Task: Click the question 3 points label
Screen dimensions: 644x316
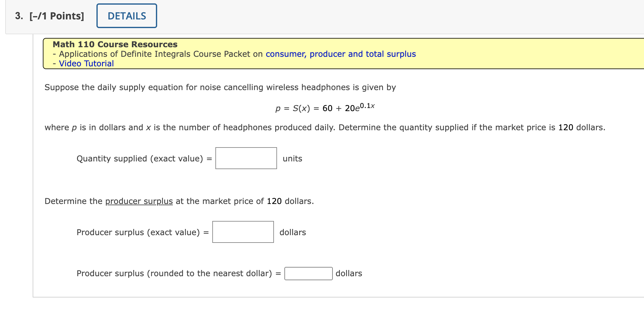Action: click(50, 16)
